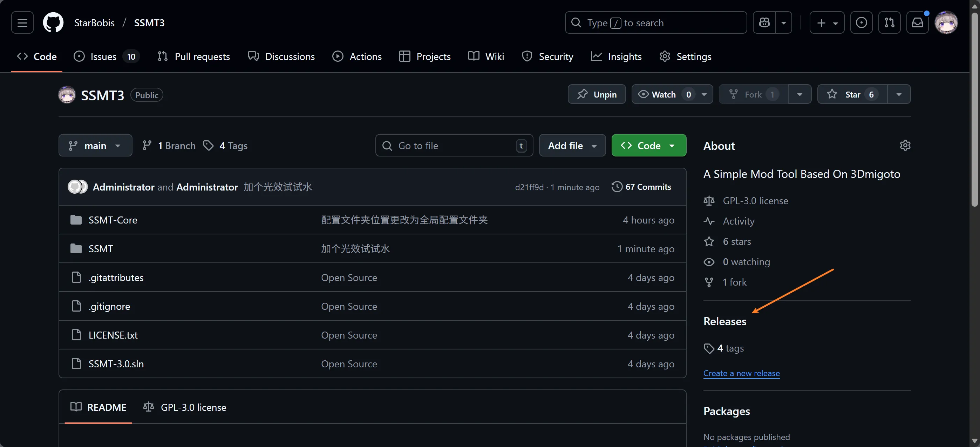Viewport: 980px width, 447px height.
Task: Open the green Code dropdown
Action: pyautogui.click(x=649, y=146)
